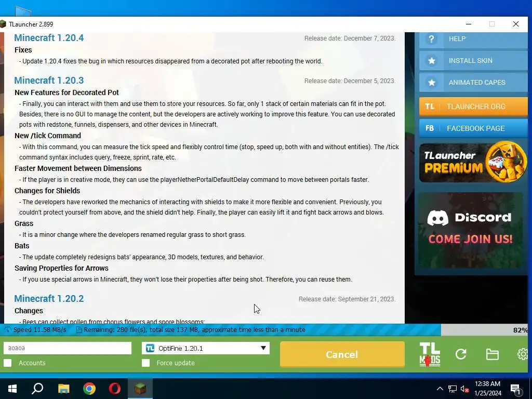Open the game folder icon
This screenshot has width=532, height=399.
coord(493,354)
